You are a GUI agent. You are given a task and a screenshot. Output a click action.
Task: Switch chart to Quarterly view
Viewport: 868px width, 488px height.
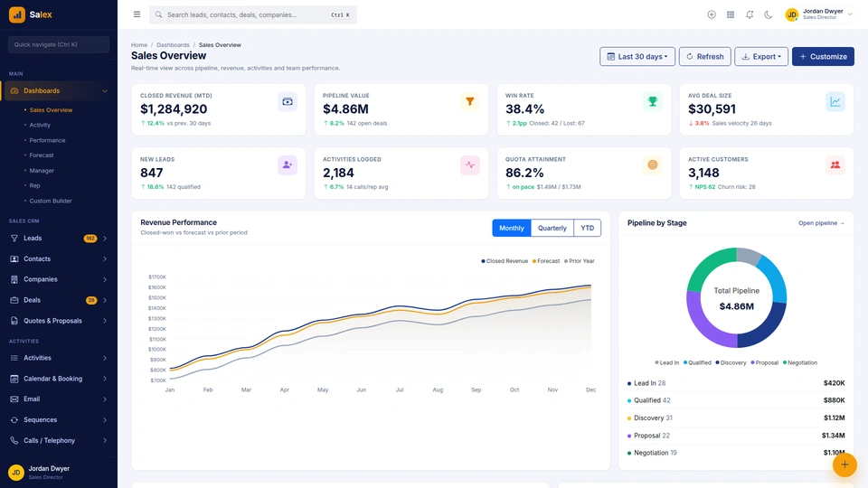click(x=552, y=228)
